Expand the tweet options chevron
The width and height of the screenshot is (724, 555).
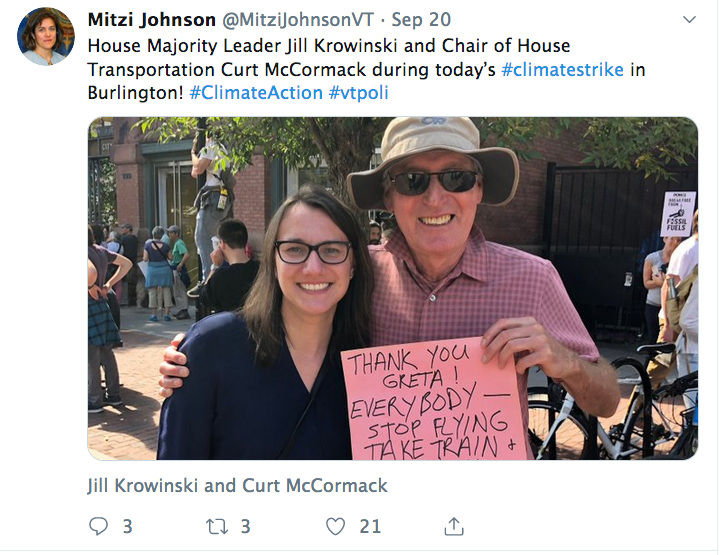pyautogui.click(x=688, y=20)
